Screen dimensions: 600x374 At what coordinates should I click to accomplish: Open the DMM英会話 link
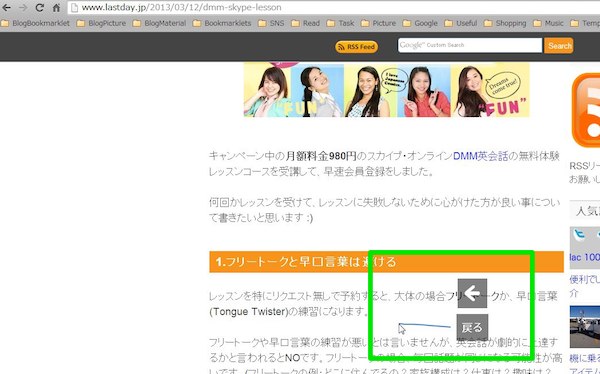point(481,156)
